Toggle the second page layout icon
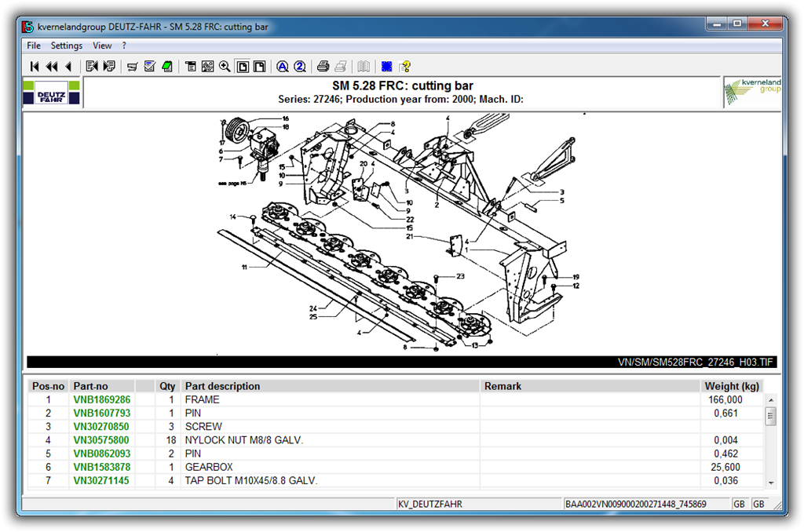This screenshot has width=804, height=532. 259,66
